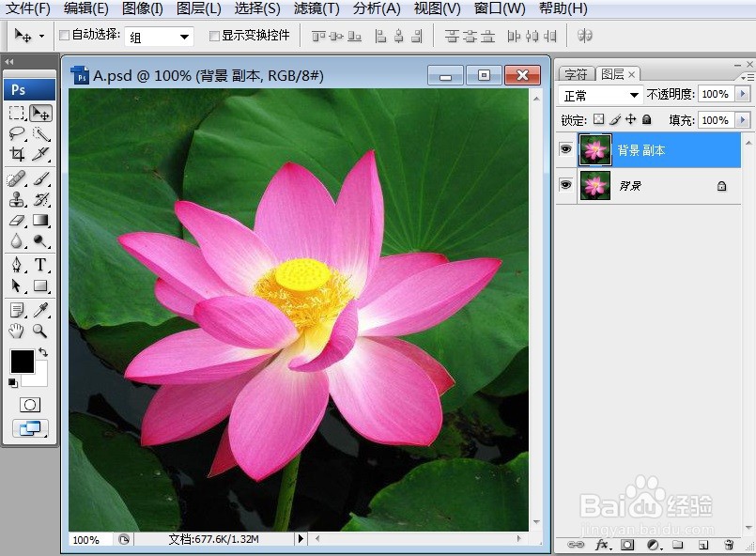Viewport: 756px width, 556px height.
Task: Open the 正常 blend mode dropdown
Action: 600,95
